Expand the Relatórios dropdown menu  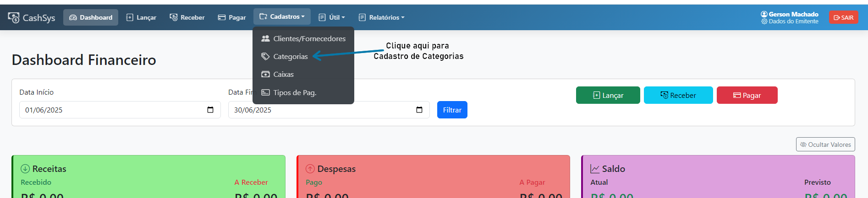pos(382,17)
